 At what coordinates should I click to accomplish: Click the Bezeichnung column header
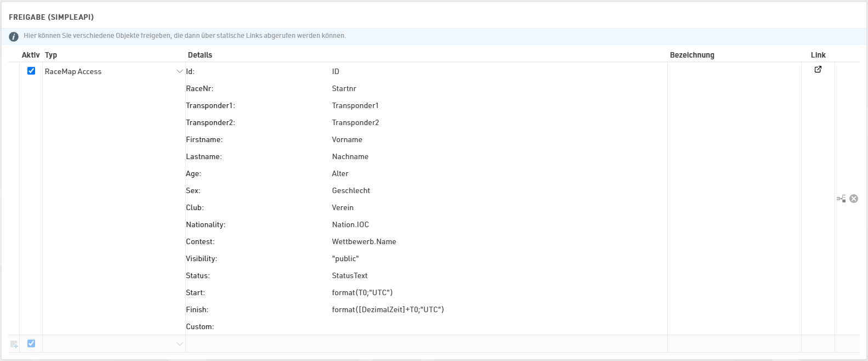(692, 55)
